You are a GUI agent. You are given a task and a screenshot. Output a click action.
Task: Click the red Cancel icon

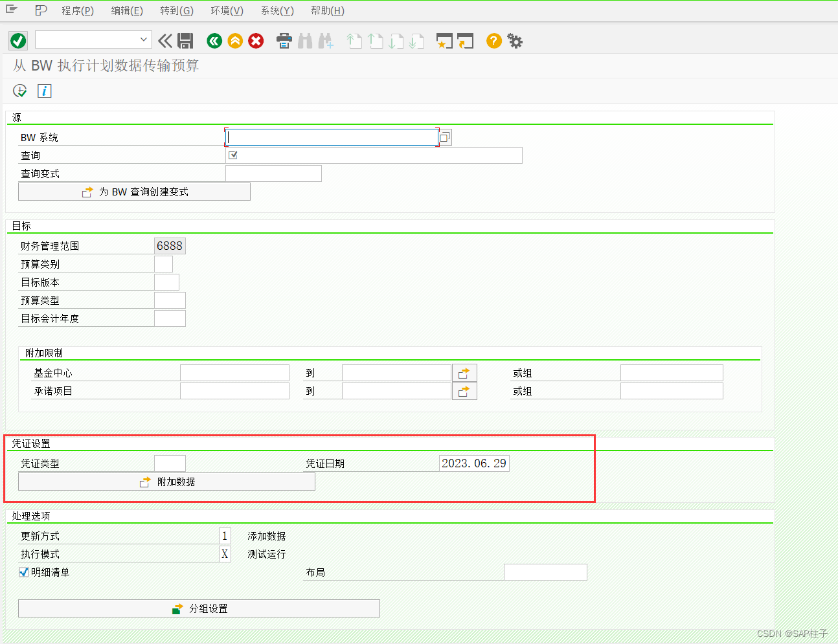[x=256, y=41]
